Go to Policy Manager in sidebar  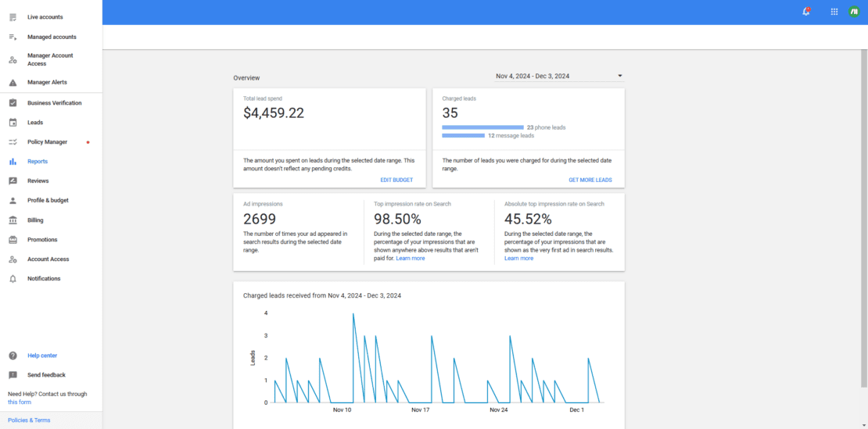[47, 142]
